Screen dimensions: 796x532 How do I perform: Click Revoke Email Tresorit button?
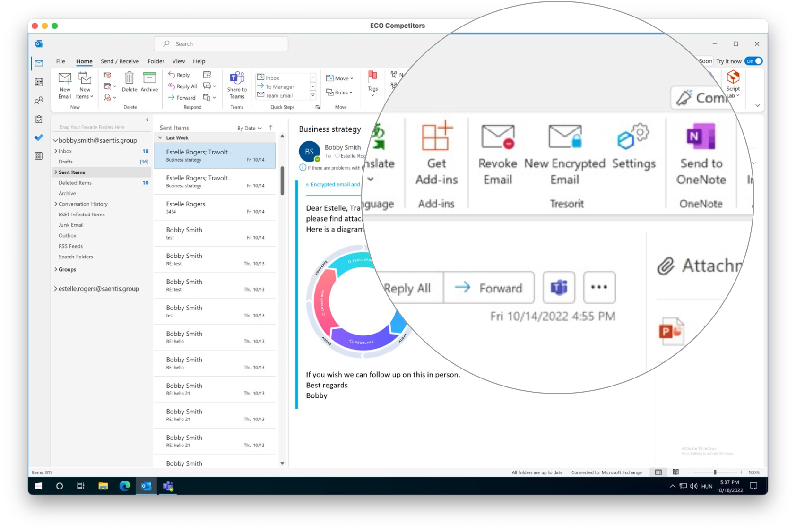(498, 154)
